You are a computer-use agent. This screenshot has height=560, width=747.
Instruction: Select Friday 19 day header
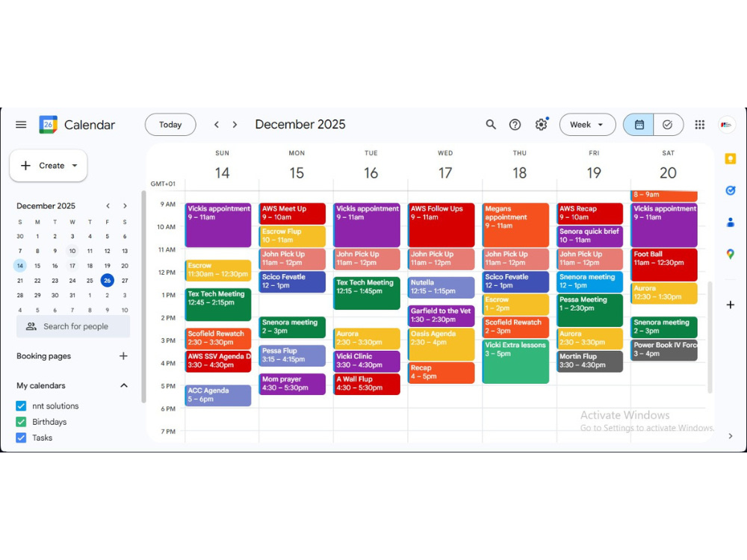[594, 172]
